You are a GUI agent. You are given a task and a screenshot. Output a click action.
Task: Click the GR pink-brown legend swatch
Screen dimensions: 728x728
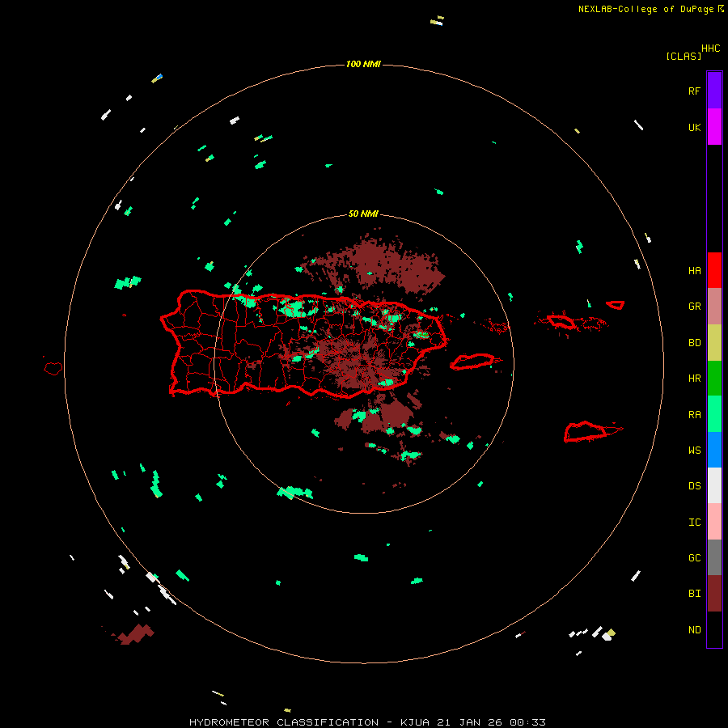click(x=714, y=307)
